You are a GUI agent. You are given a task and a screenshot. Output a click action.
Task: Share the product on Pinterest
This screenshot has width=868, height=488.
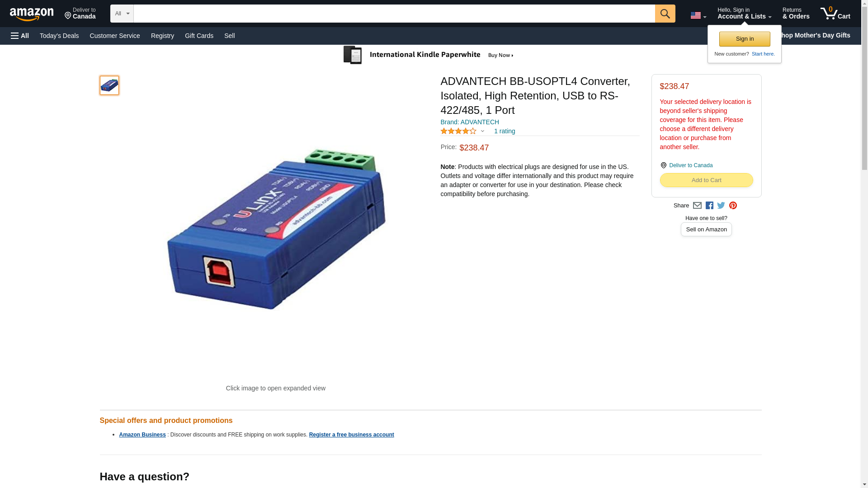pyautogui.click(x=733, y=206)
